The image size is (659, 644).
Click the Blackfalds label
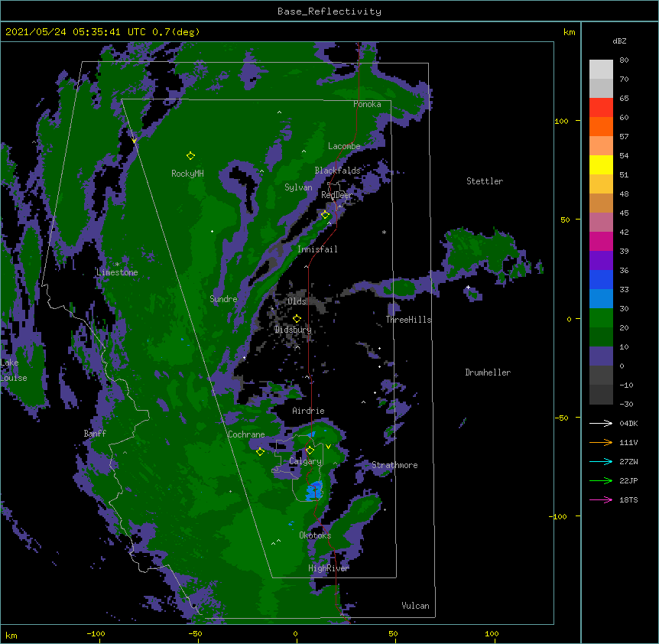[337, 171]
